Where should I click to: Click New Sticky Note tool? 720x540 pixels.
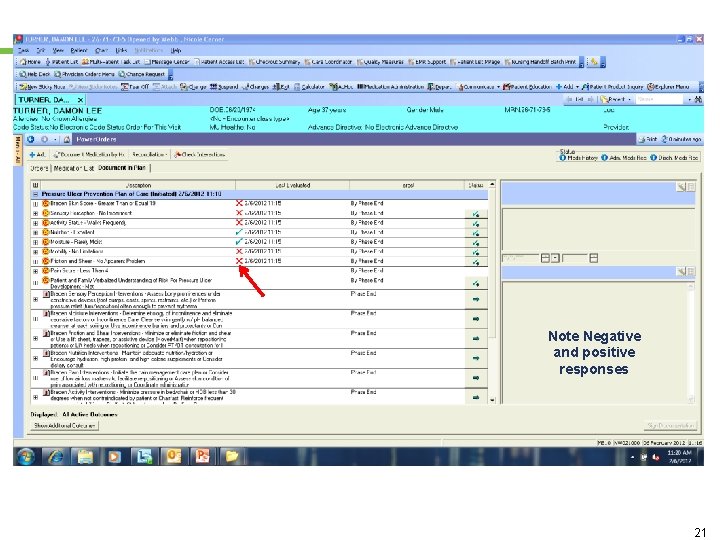(x=42, y=86)
